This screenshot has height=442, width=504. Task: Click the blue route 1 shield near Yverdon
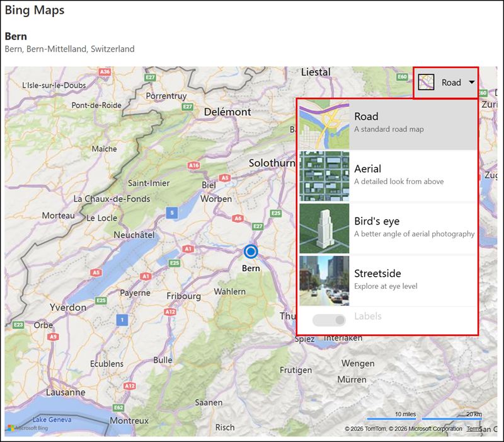click(122, 320)
